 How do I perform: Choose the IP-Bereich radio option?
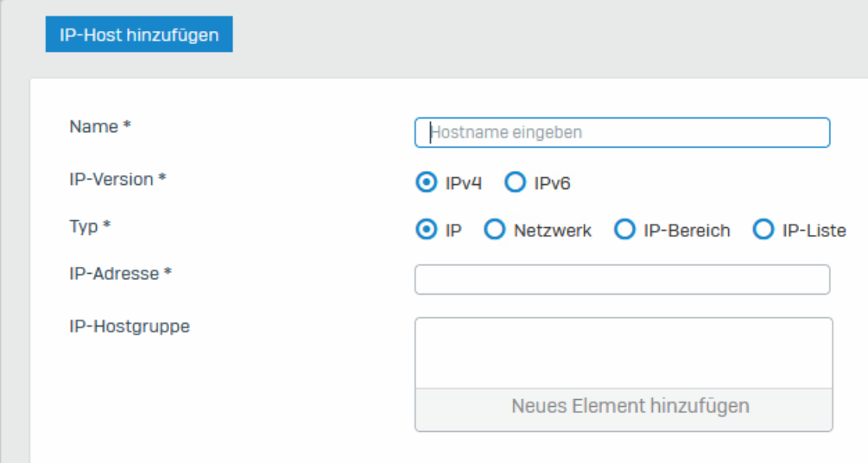pyautogui.click(x=624, y=229)
